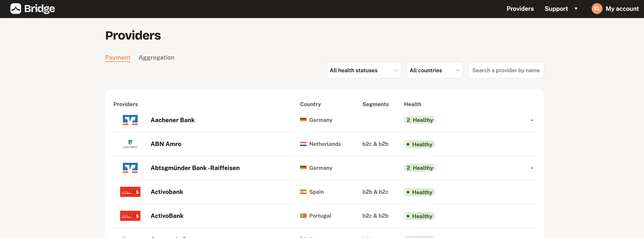Select the ActivoBank name in Portugal row
The height and width of the screenshot is (238, 644).
(x=167, y=216)
